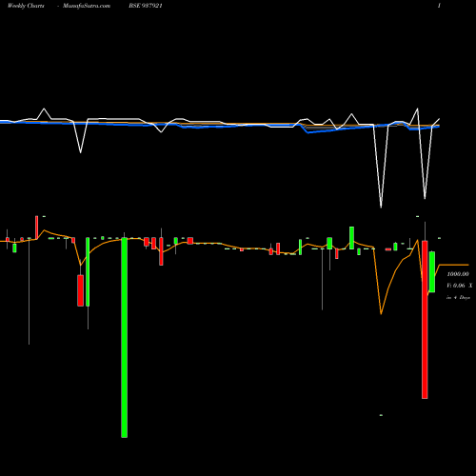Screen dimensions: 476x476
Task: Click the volume line starting with 'V:'
Action: [460, 286]
